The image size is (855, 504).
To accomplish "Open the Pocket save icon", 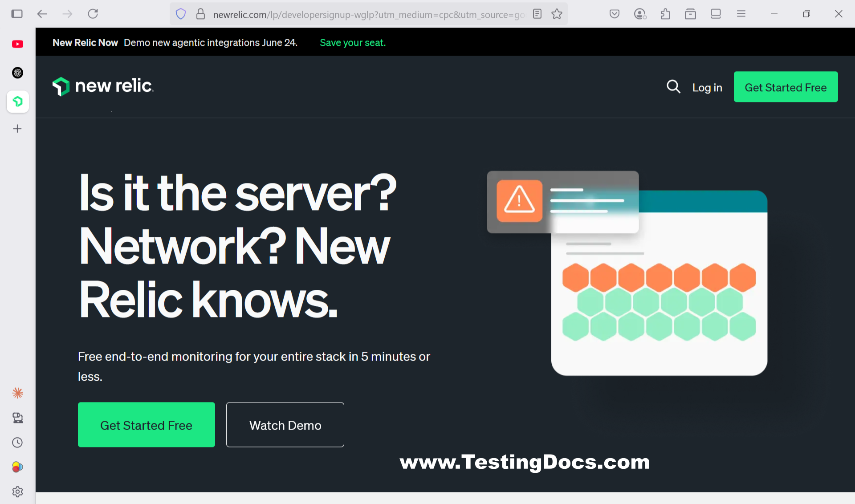I will (615, 14).
